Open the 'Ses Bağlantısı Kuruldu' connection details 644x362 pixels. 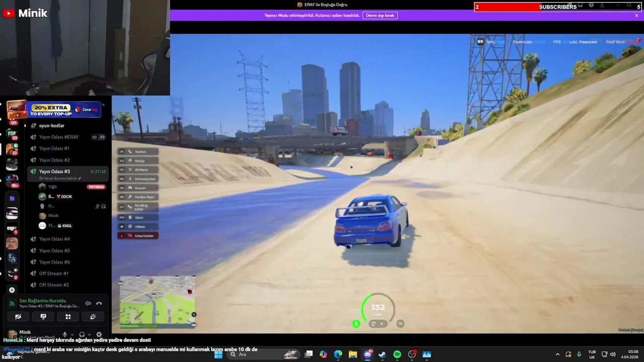point(43,301)
